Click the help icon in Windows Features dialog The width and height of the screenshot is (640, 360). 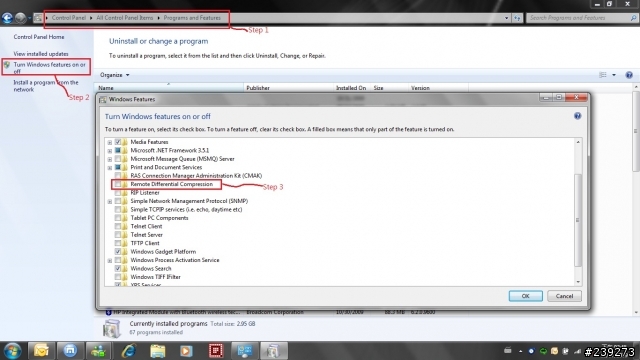(577, 116)
